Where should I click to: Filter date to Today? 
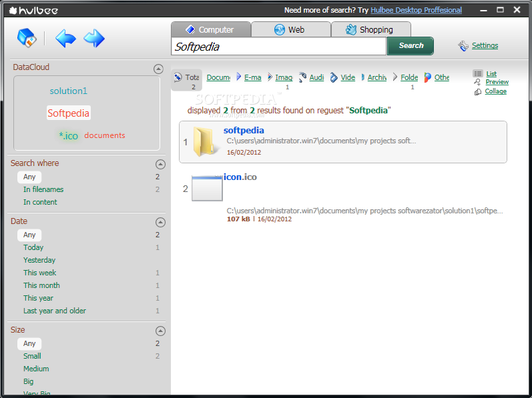coord(33,247)
